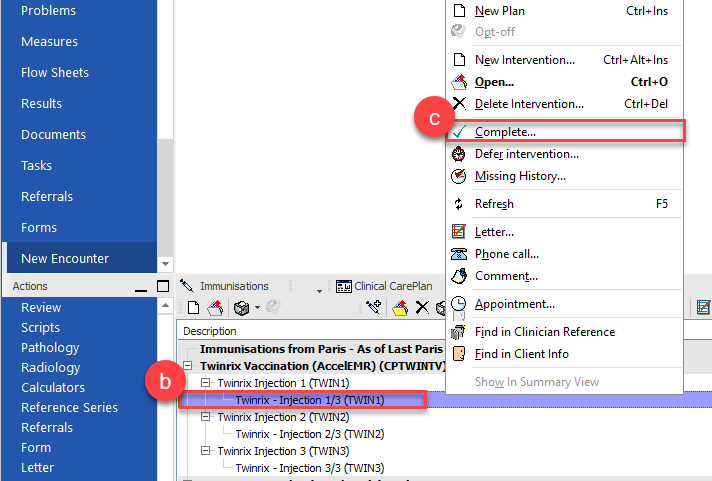
Task: Collapse the Twinrix Injection 2 (TWIN2) node
Action: [206, 417]
